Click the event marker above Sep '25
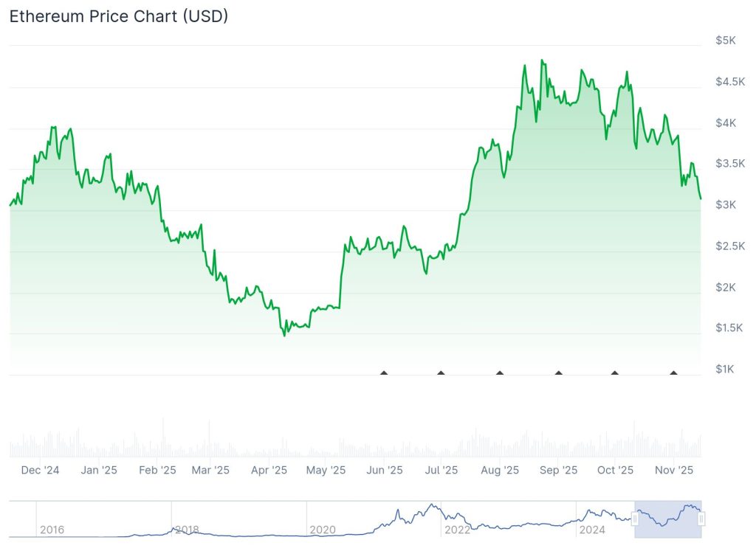The image size is (756, 551). (558, 372)
